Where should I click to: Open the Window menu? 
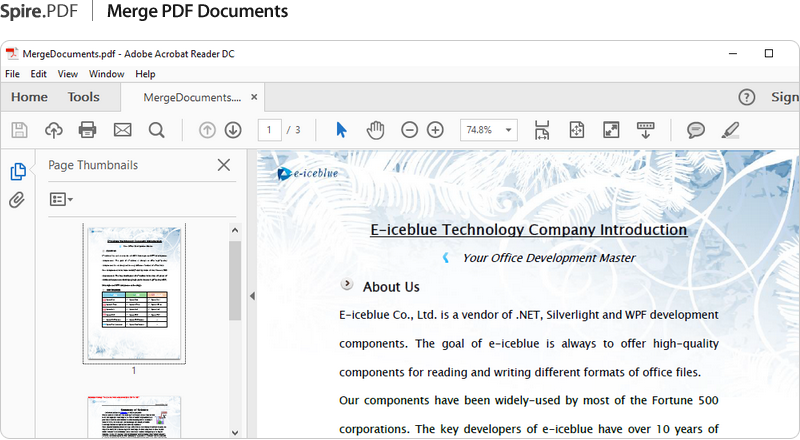click(x=106, y=74)
